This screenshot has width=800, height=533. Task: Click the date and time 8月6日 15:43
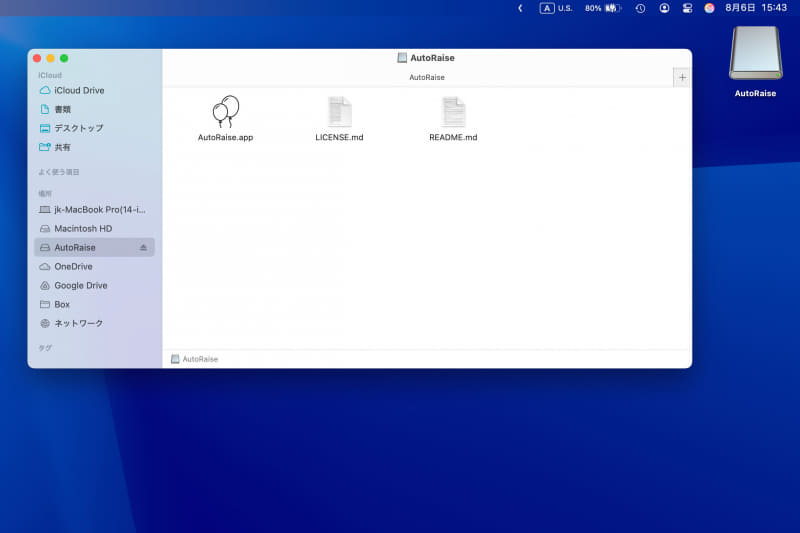click(756, 8)
